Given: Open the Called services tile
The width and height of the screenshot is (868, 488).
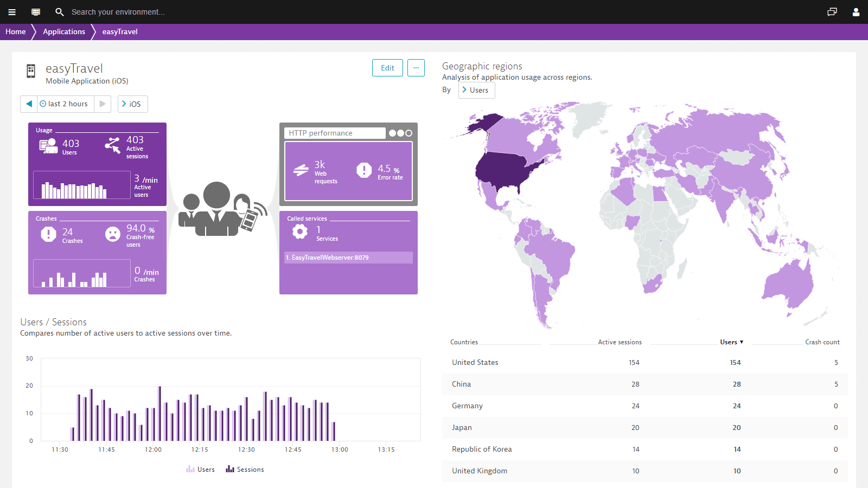Looking at the screenshot, I should coord(348,253).
